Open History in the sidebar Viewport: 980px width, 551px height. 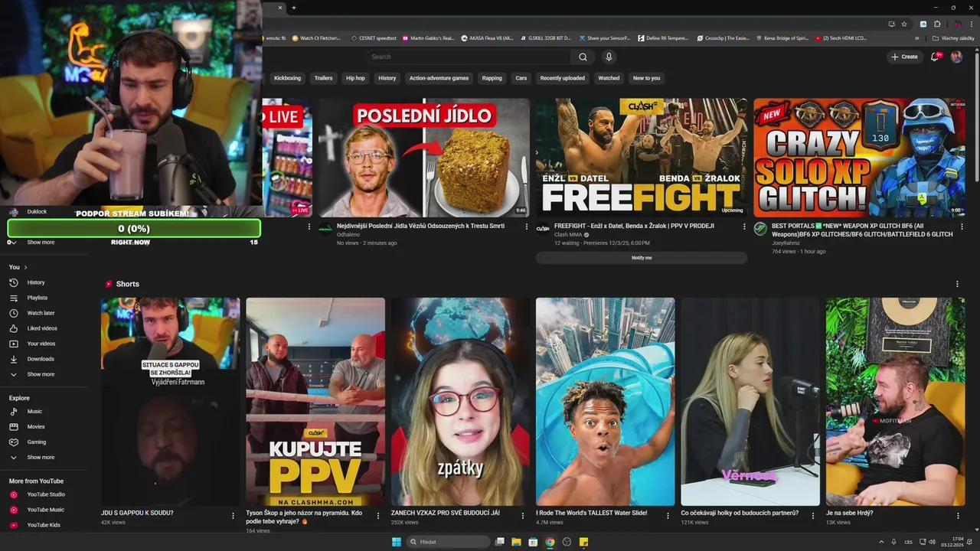coord(36,282)
